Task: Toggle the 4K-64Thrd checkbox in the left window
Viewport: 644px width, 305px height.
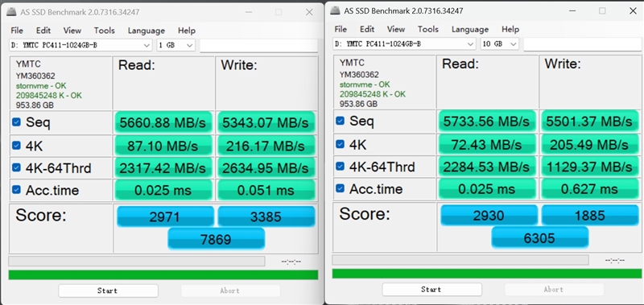Action: tap(16, 167)
